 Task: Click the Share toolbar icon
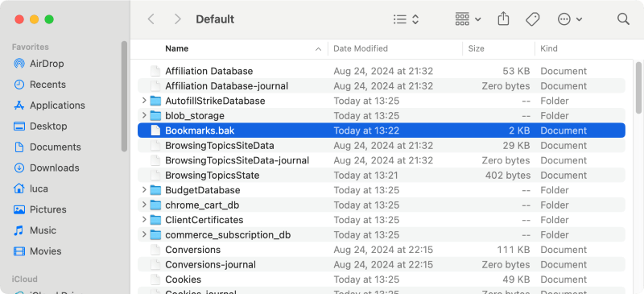point(504,19)
